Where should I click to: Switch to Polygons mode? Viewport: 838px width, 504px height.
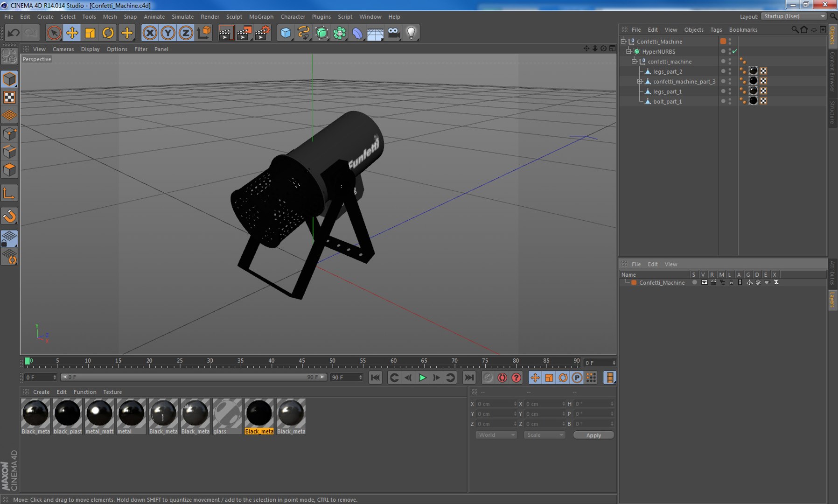(x=9, y=170)
